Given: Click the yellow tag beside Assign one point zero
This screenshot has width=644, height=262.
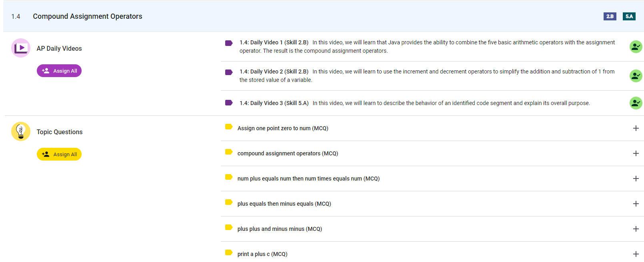Looking at the screenshot, I should click(229, 127).
